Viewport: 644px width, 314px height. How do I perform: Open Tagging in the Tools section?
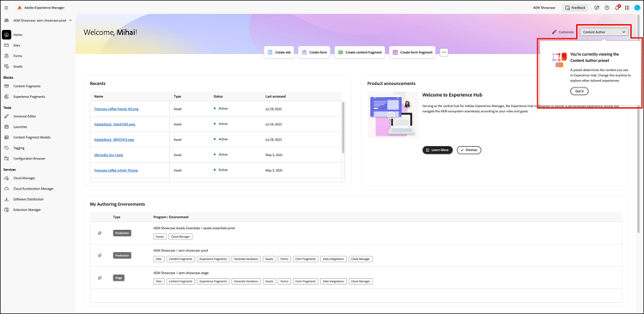pyautogui.click(x=19, y=148)
